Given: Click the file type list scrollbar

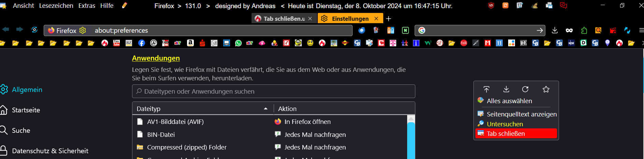Looking at the screenshot, I should tap(411, 140).
